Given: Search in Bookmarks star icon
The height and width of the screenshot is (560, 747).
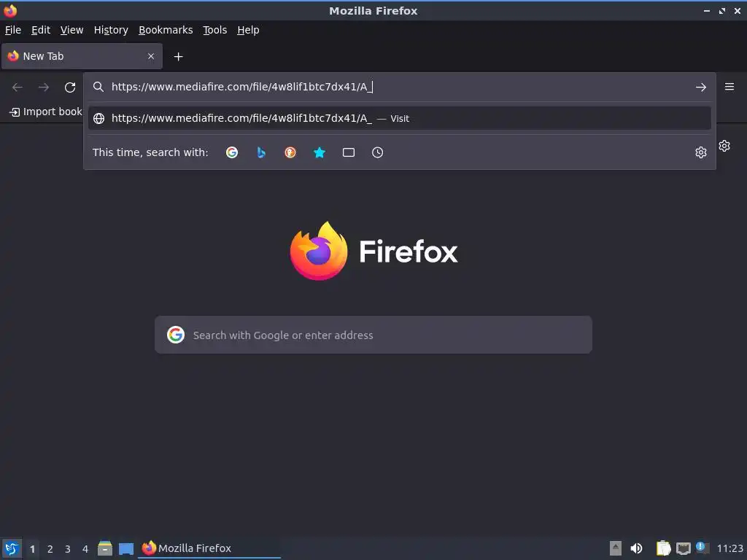Looking at the screenshot, I should point(320,152).
